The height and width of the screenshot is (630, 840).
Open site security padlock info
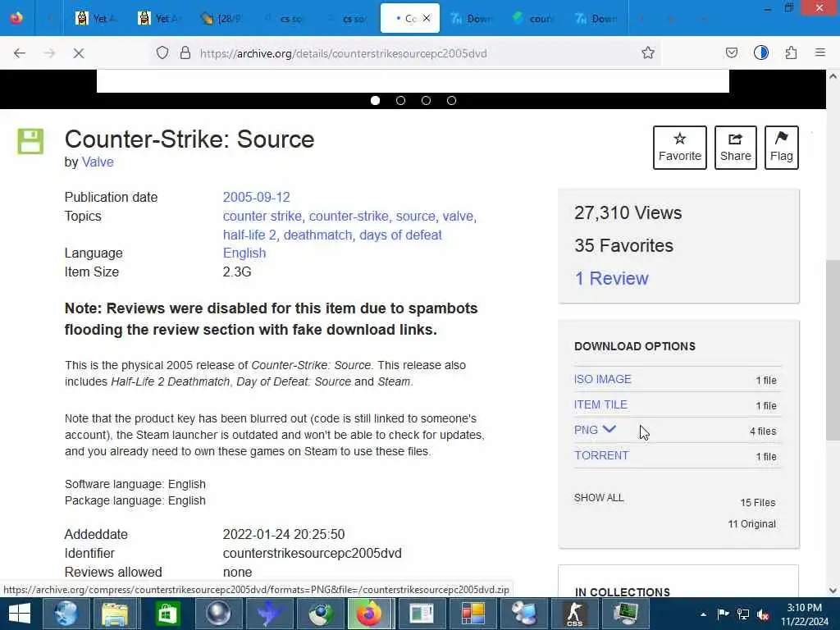185,52
